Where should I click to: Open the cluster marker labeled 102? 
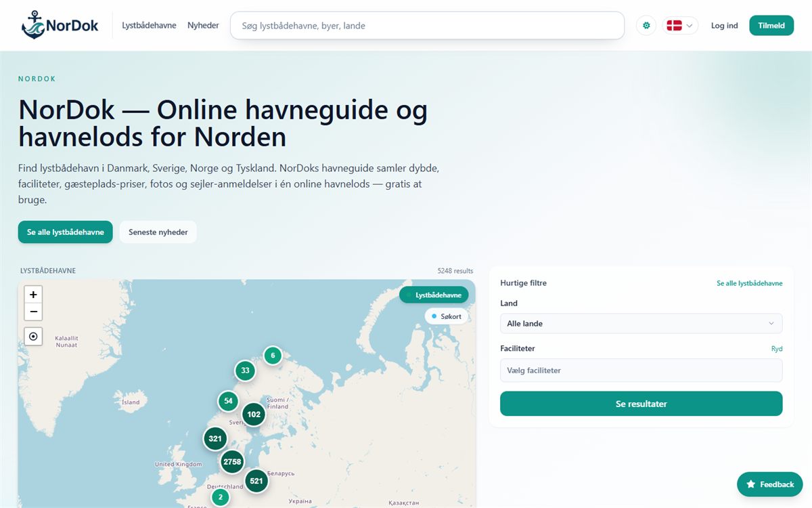[254, 415]
